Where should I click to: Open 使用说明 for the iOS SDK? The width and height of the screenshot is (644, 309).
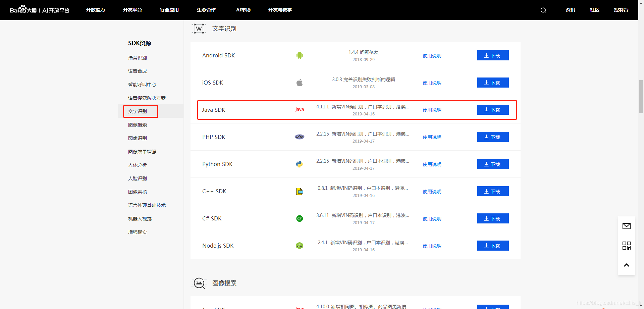coord(432,83)
